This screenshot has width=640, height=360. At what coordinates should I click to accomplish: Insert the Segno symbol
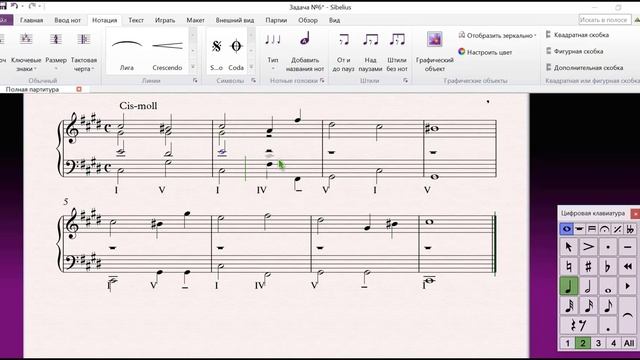point(216,51)
